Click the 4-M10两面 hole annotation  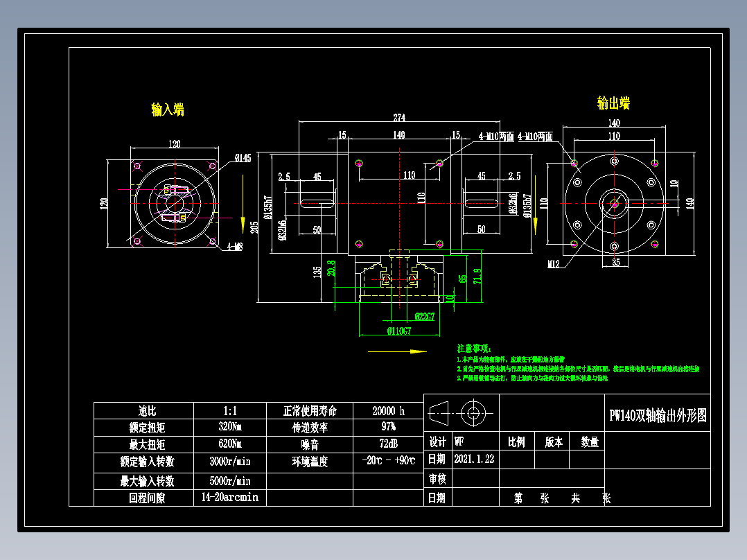click(x=498, y=137)
